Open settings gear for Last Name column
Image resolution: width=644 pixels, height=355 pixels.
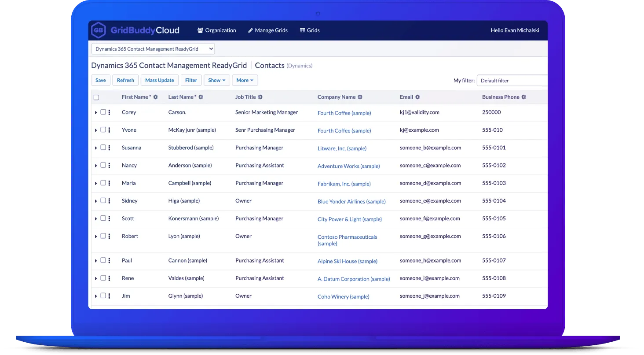click(201, 97)
